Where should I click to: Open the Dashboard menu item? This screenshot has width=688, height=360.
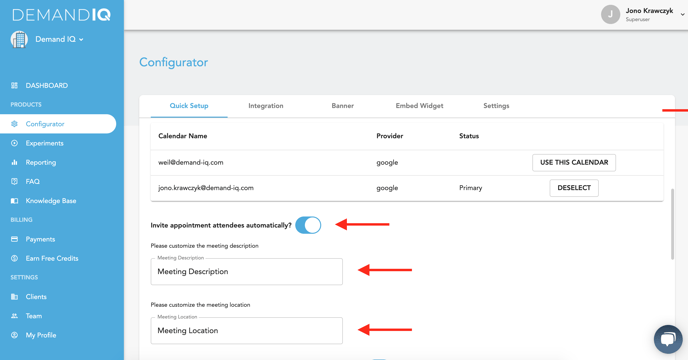point(47,86)
